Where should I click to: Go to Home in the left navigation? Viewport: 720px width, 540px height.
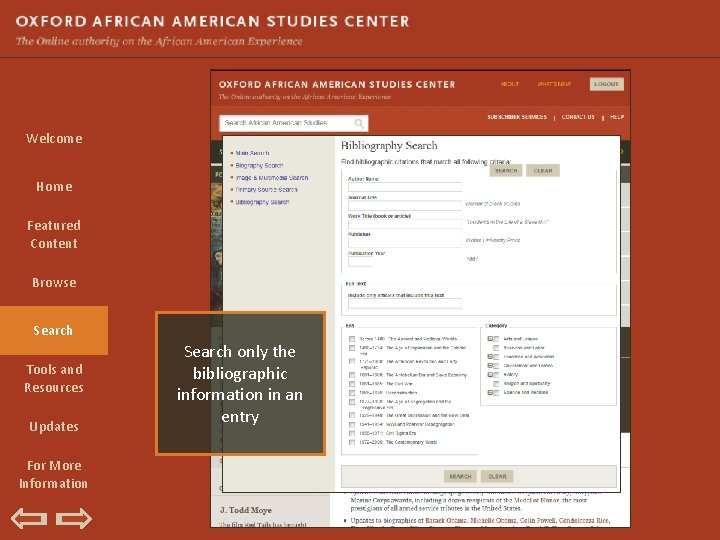pyautogui.click(x=54, y=186)
